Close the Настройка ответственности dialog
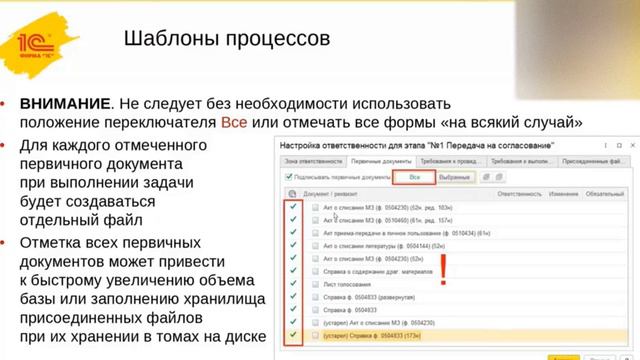 tap(633, 145)
